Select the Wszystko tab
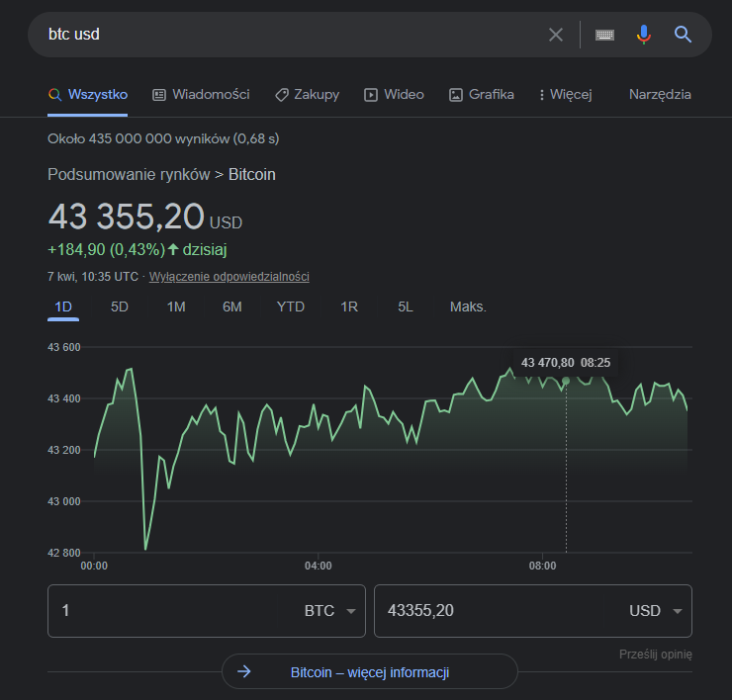Viewport: 732px width, 700px height. coord(88,95)
